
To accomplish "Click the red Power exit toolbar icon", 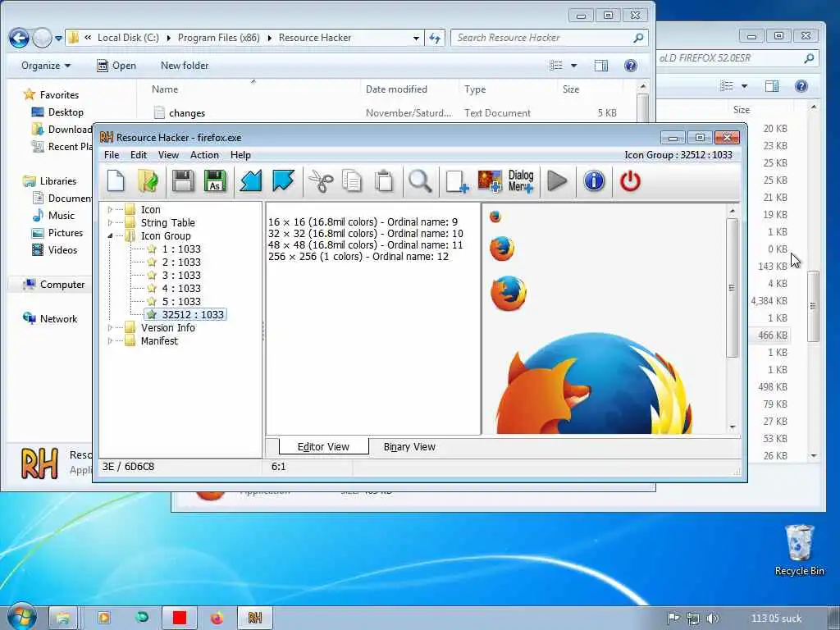I will click(x=630, y=181).
